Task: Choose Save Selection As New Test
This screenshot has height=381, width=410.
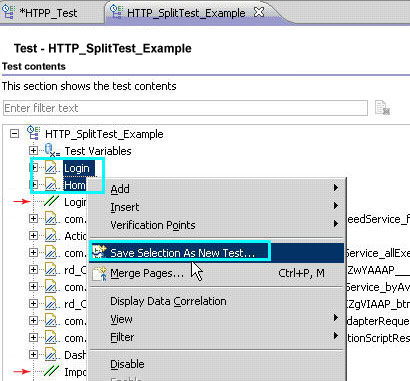Action: coord(216,253)
